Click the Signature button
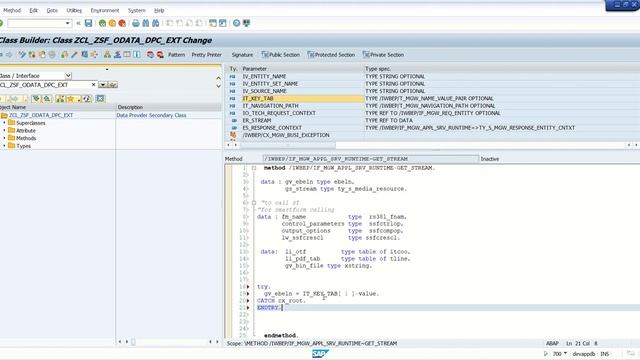 pos(242,55)
